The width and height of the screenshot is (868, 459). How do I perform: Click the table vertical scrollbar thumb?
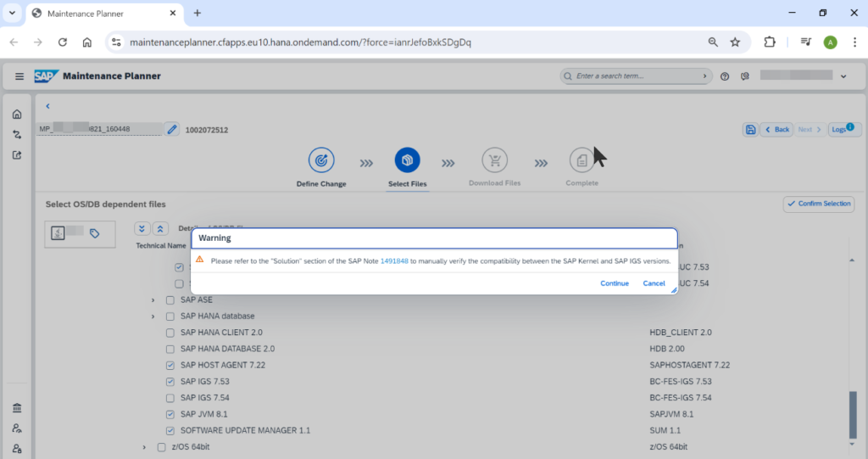(853, 415)
